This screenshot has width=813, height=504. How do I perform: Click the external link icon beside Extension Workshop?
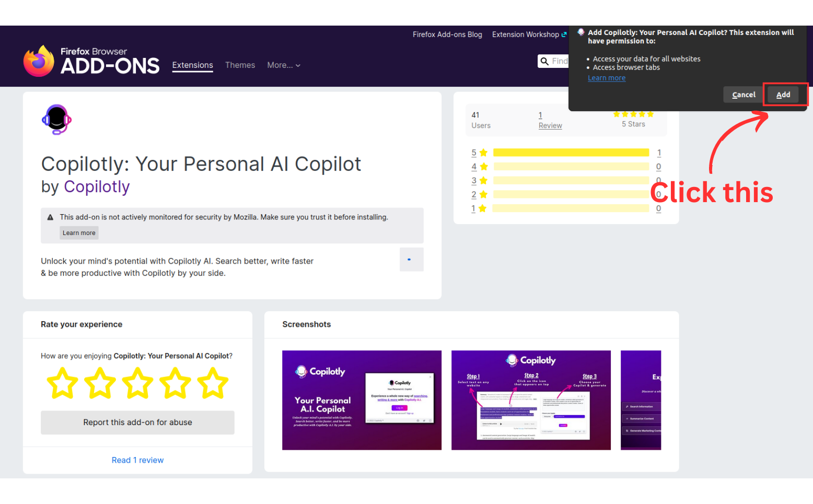point(564,34)
